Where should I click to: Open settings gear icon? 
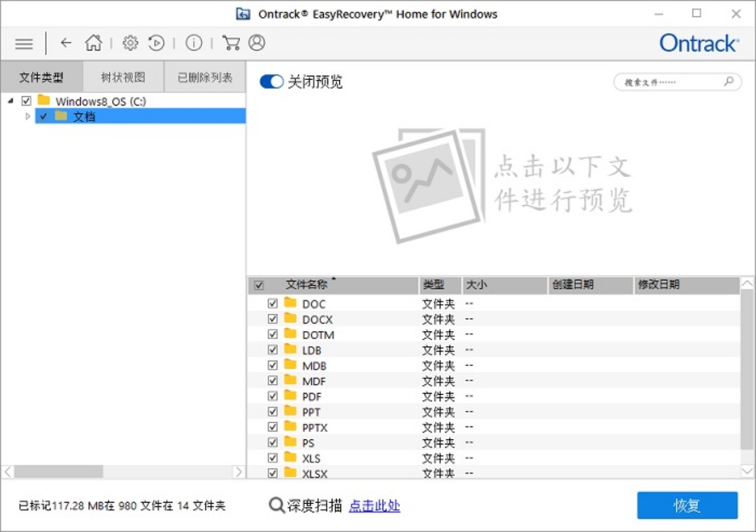click(130, 43)
